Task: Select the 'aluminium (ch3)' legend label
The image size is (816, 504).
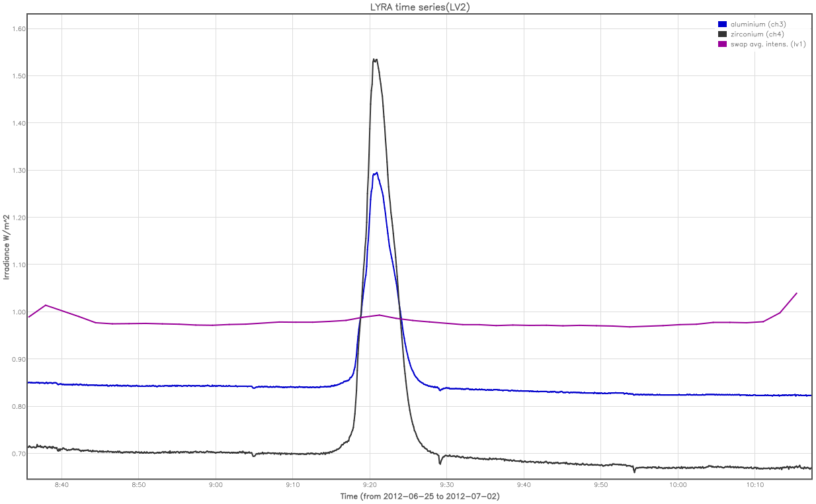Action: click(x=758, y=24)
